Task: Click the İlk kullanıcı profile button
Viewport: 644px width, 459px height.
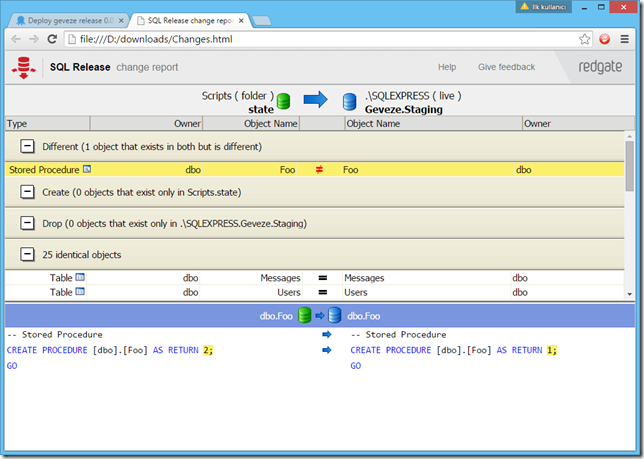Action: coord(544,7)
